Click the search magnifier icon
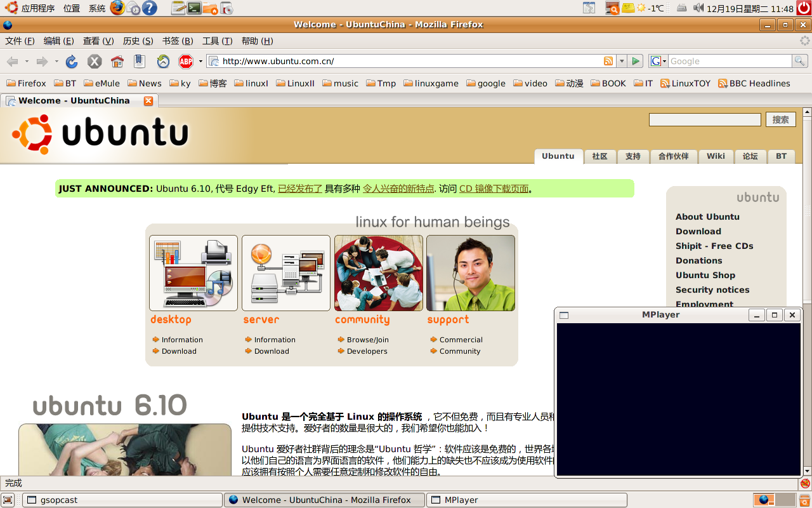 tap(800, 61)
